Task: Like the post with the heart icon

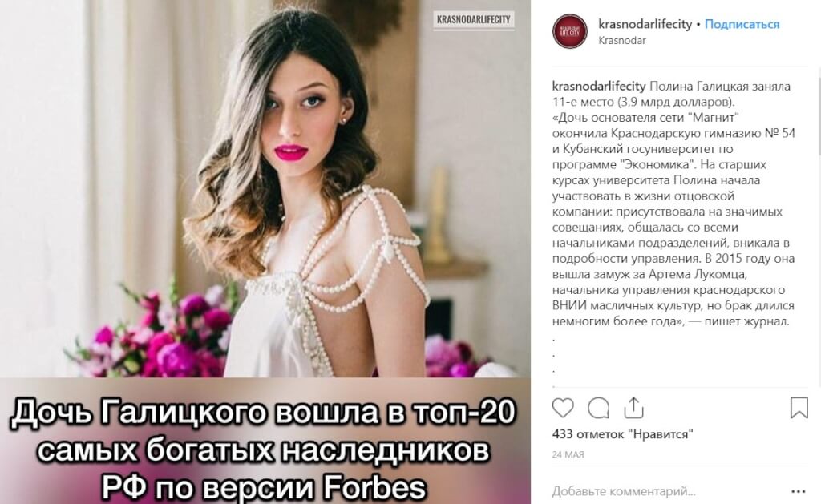Action: pos(563,408)
